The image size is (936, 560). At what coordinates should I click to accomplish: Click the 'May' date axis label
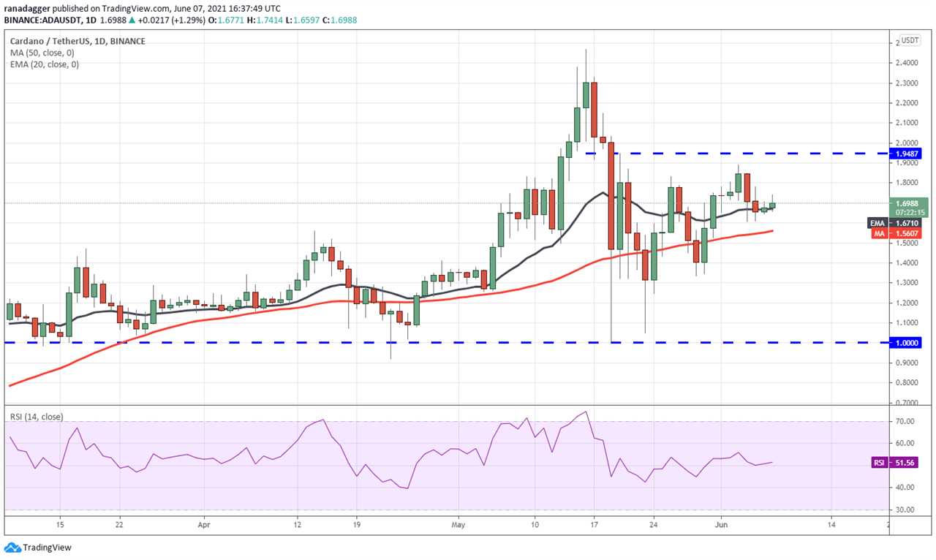tap(458, 524)
